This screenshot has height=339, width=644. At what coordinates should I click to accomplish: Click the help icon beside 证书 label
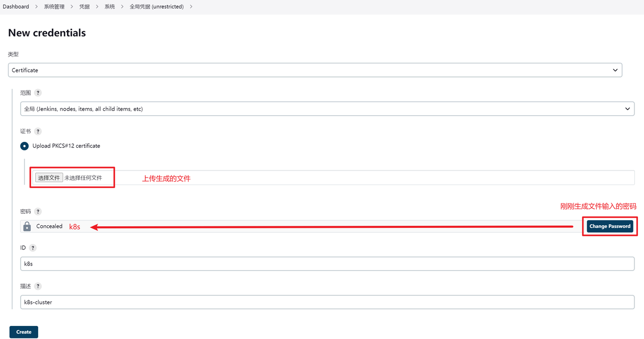[x=38, y=131]
